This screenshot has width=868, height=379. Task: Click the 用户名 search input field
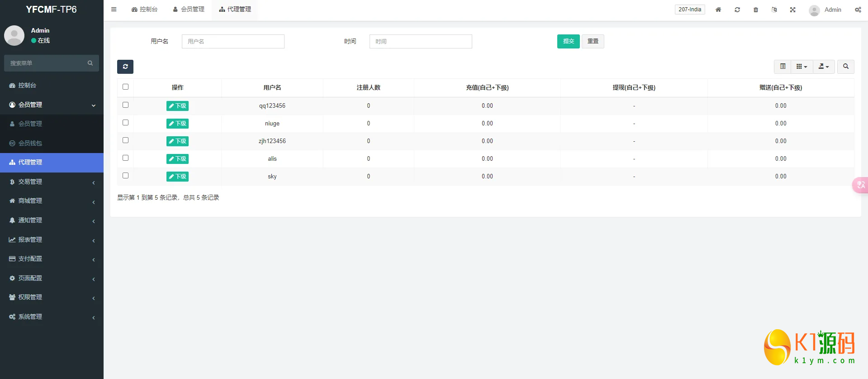point(233,41)
